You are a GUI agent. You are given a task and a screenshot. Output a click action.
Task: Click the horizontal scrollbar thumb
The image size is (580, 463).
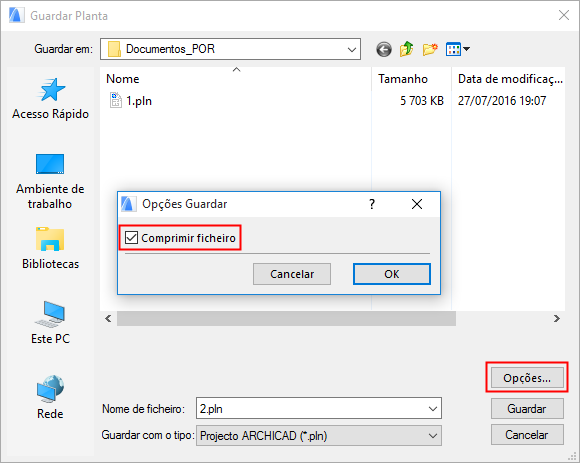pyautogui.click(x=286, y=318)
